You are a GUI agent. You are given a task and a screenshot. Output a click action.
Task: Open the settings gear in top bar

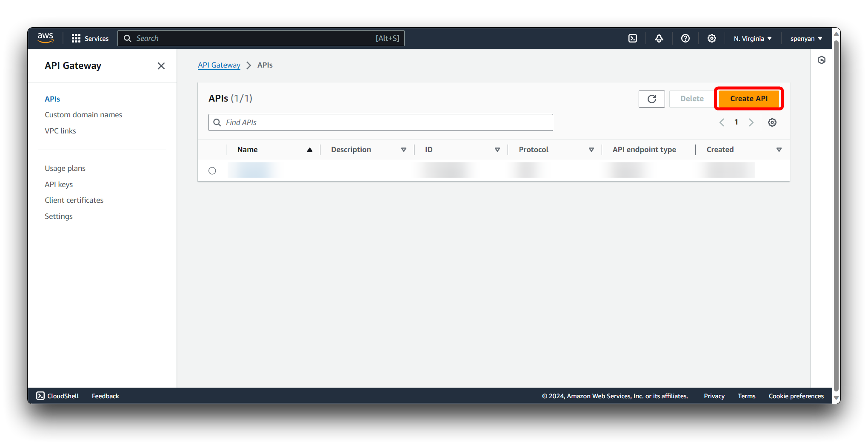[x=712, y=38]
